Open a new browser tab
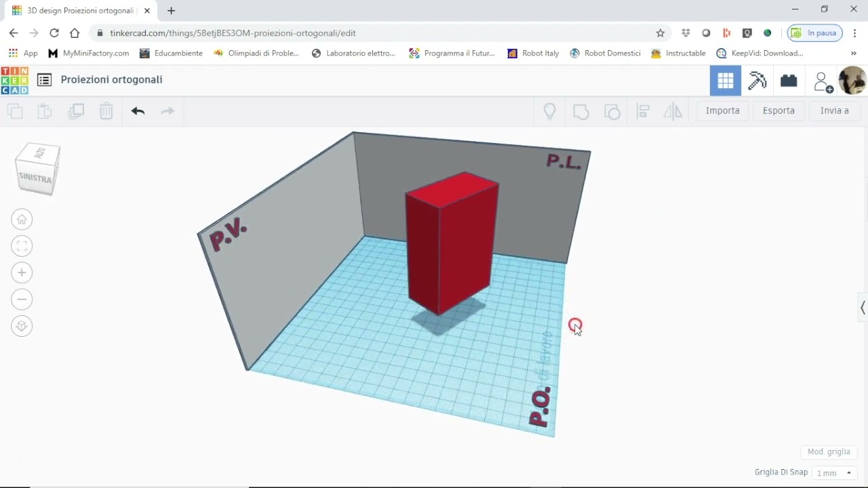The height and width of the screenshot is (488, 868). [x=171, y=11]
